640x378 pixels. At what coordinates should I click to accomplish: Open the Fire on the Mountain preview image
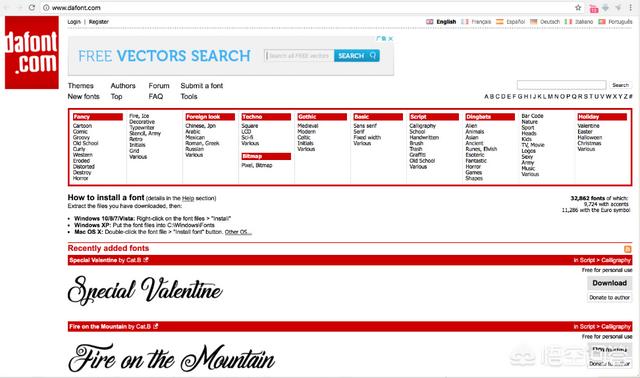(x=171, y=358)
